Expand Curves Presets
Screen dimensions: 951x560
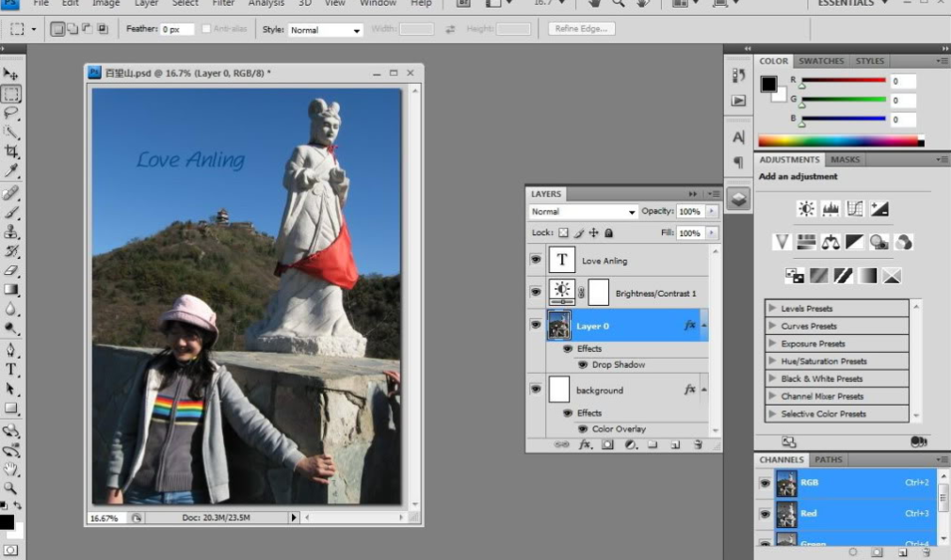coord(772,326)
